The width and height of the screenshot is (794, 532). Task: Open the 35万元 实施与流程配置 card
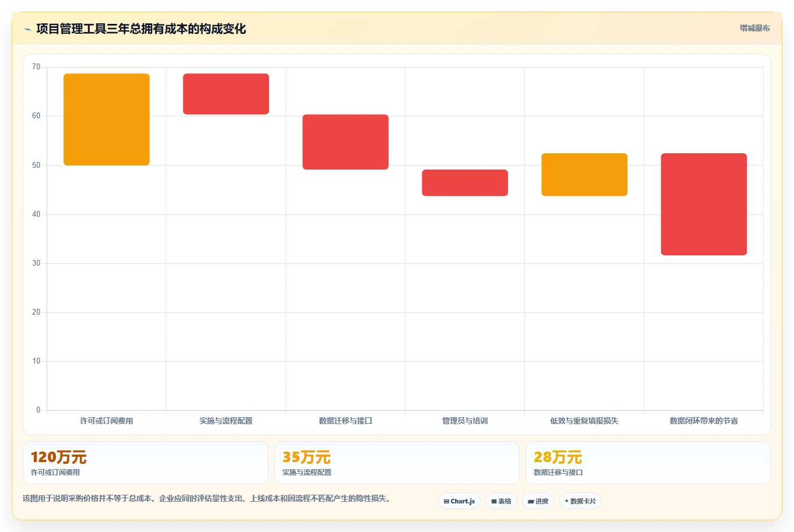click(397, 463)
